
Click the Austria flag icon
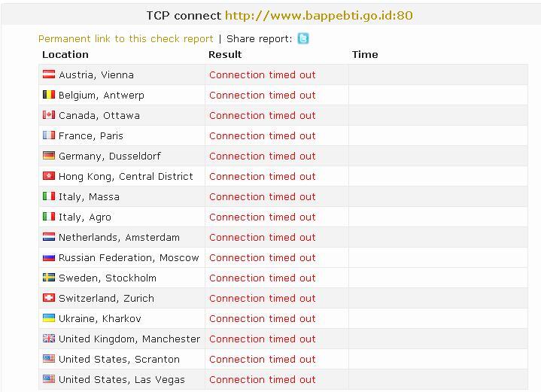pos(49,74)
